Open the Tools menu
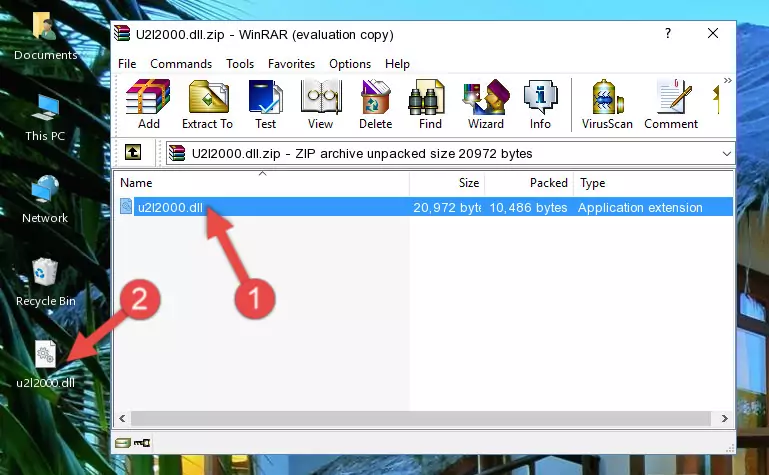Image resolution: width=769 pixels, height=475 pixels. (240, 64)
